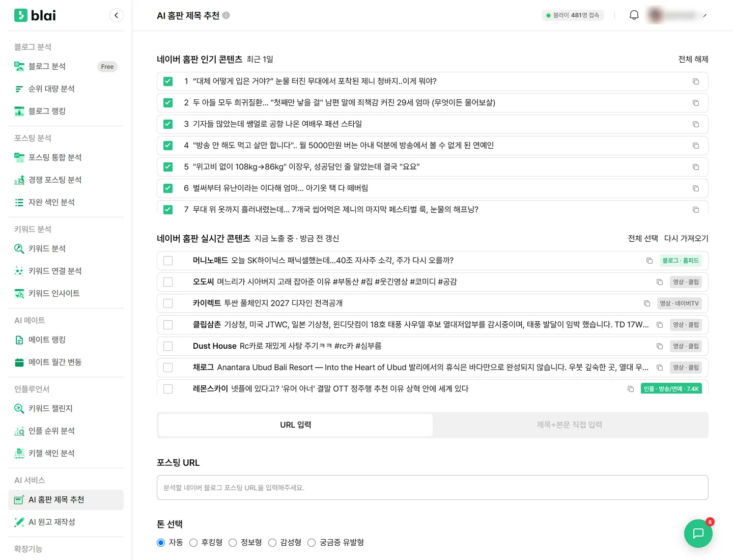Uncheck popular item 4 checkbox
733x560 pixels.
168,146
